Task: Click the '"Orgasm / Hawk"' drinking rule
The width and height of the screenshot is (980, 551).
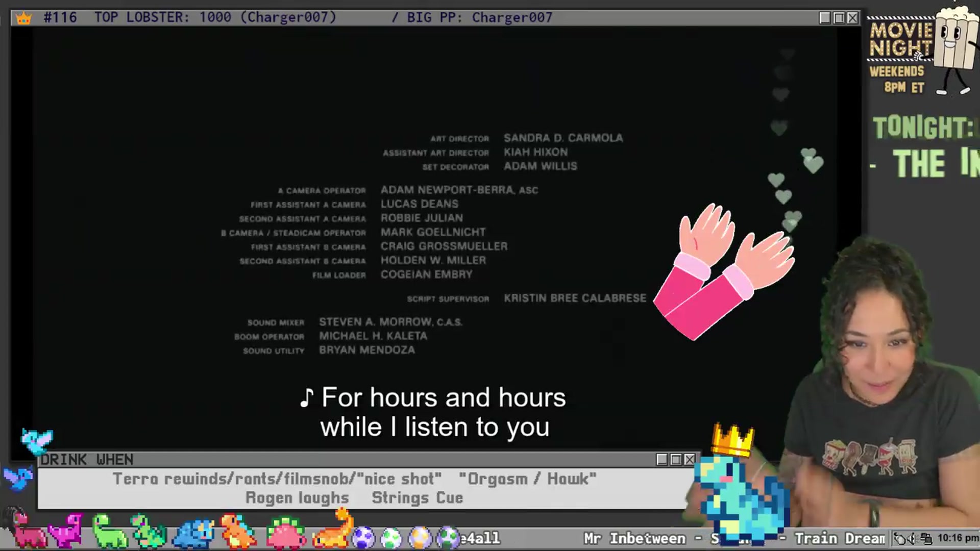Action: (527, 479)
